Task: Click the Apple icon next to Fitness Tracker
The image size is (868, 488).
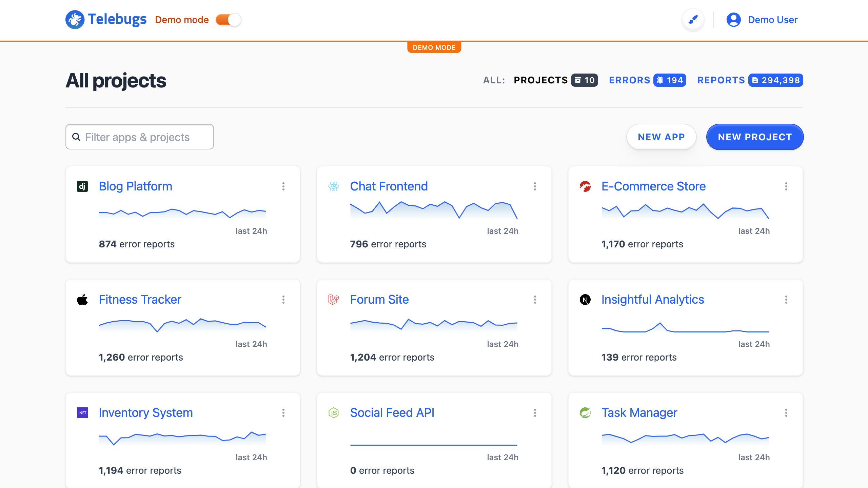Action: tap(82, 299)
